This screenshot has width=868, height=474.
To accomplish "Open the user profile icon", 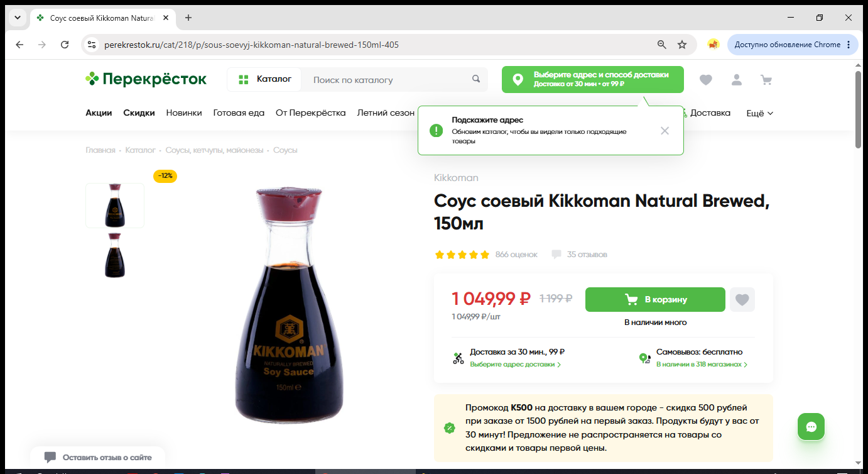I will tap(736, 80).
